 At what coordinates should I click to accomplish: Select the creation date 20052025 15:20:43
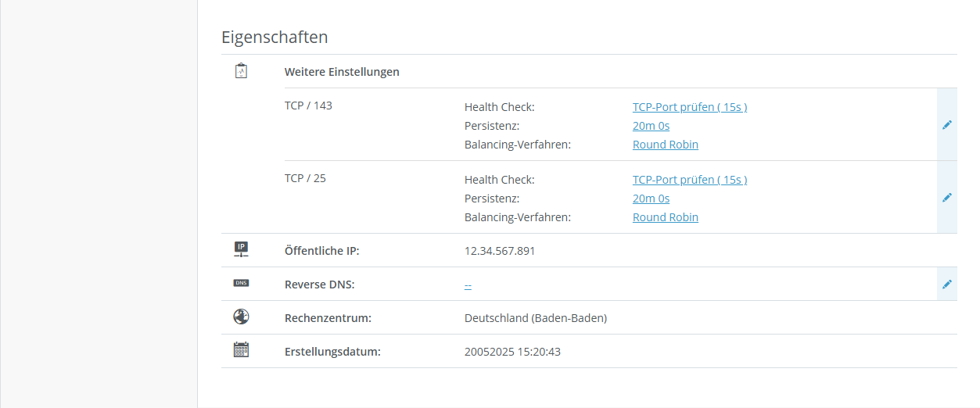512,352
